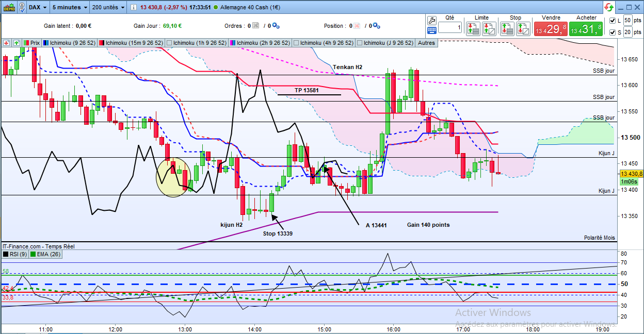Click the green up-arrow indicator icon
The image size is (644, 334).
[x=17, y=43]
